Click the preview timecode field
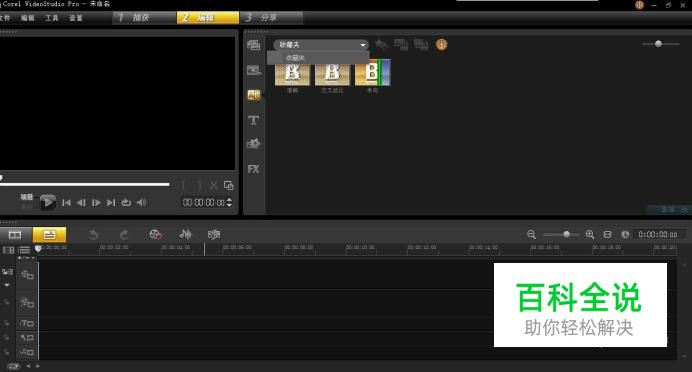Viewport: 692px width, 372px height. [203, 203]
